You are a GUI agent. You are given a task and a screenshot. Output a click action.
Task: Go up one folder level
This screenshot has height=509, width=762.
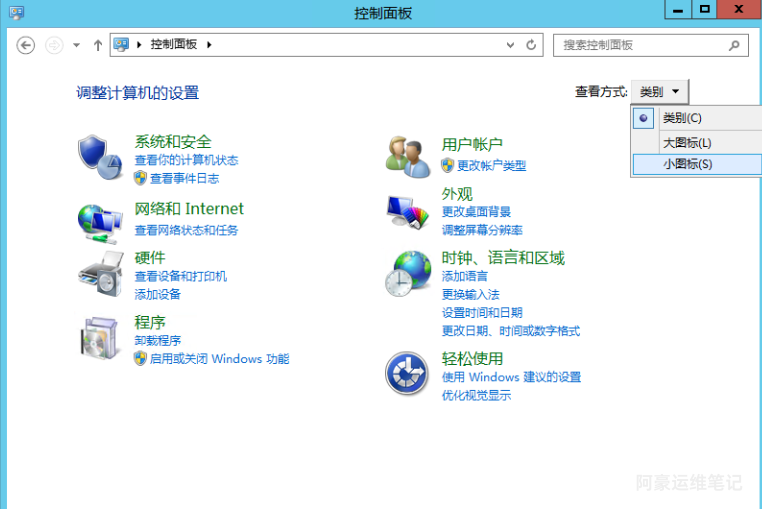coord(98,45)
